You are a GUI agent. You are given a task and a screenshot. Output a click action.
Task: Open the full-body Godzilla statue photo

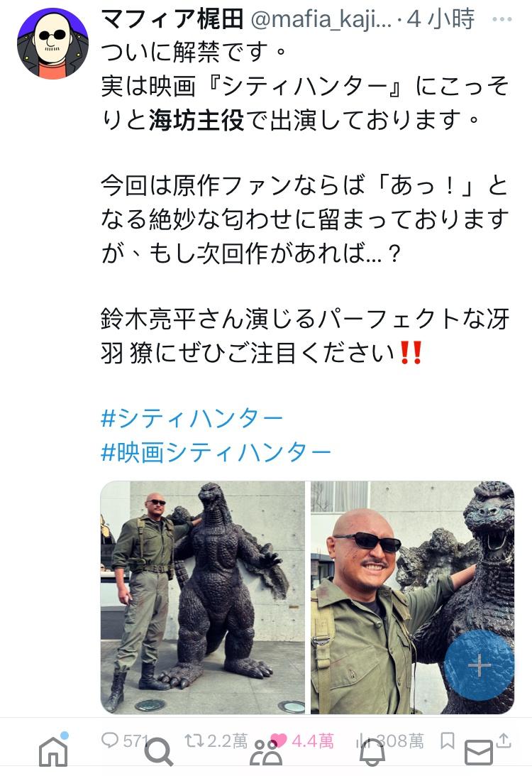[x=203, y=597]
